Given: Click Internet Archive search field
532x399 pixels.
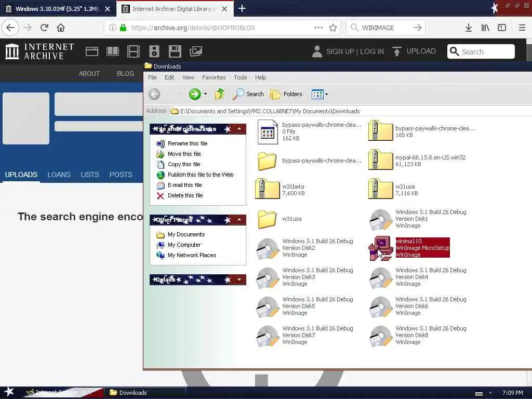Looking at the screenshot, I should click(481, 51).
